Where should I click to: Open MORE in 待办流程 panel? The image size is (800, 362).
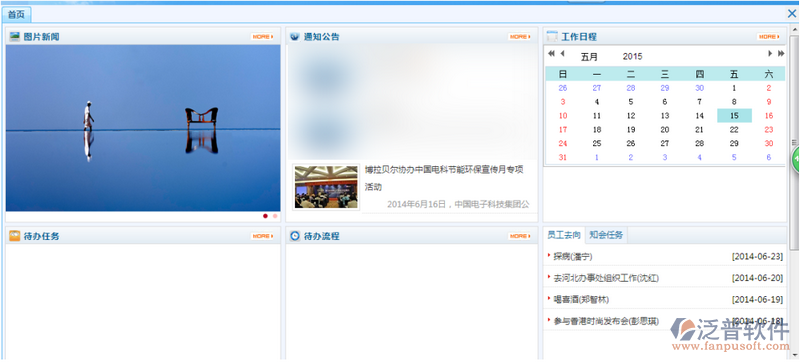[519, 236]
